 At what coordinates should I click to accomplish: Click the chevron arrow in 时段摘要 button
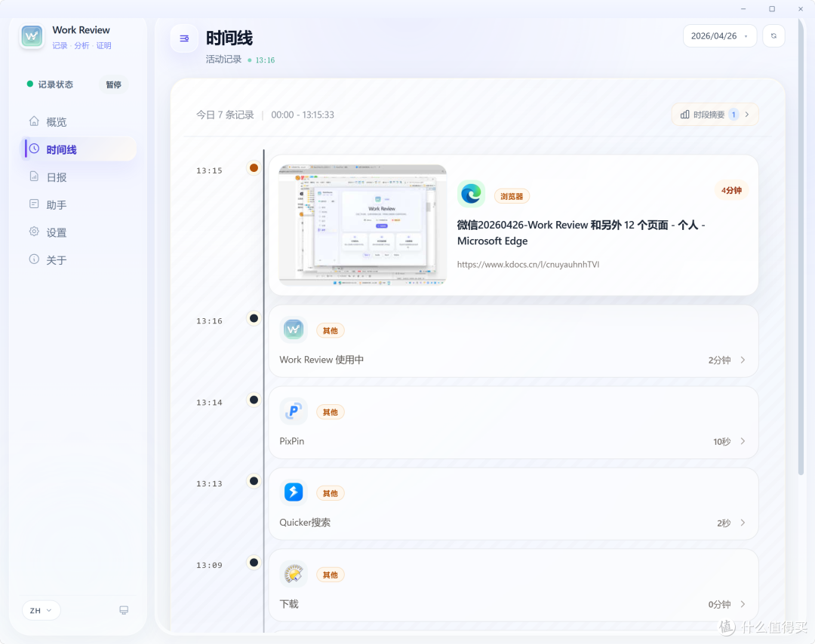pyautogui.click(x=747, y=115)
